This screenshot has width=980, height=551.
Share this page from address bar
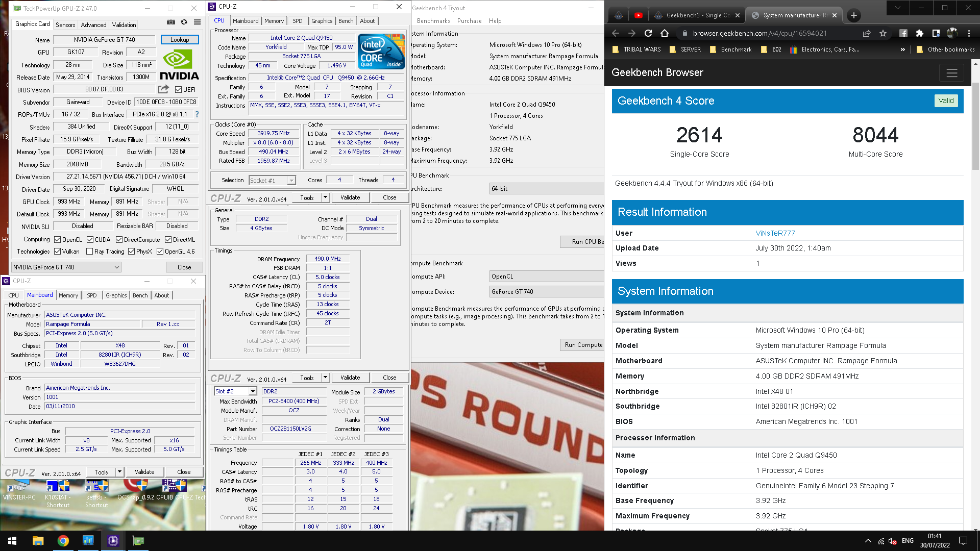click(x=867, y=33)
